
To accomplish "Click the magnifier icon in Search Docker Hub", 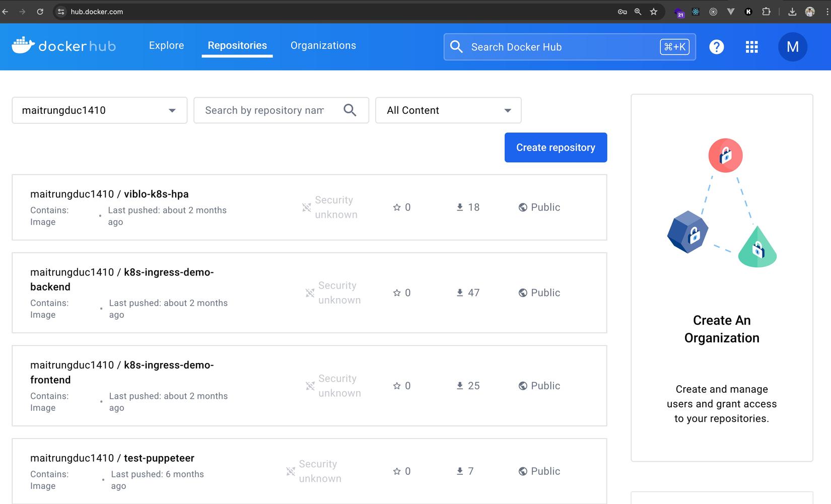I will coord(456,47).
